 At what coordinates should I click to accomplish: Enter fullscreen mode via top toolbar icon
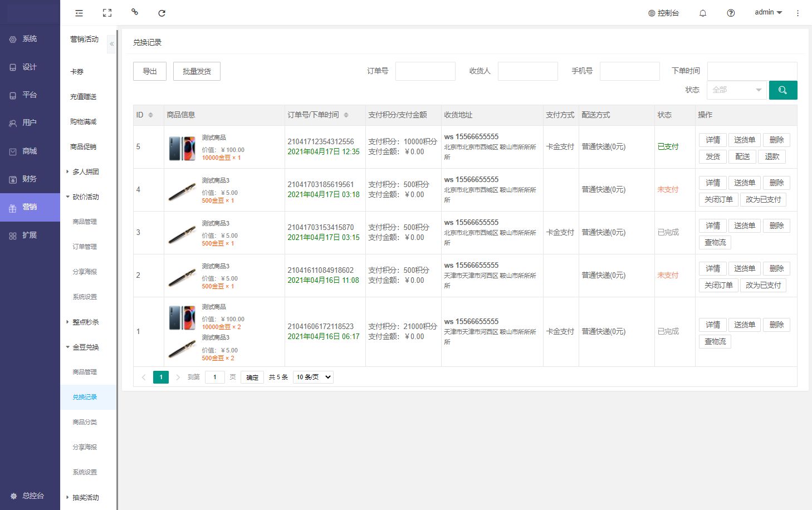point(107,13)
